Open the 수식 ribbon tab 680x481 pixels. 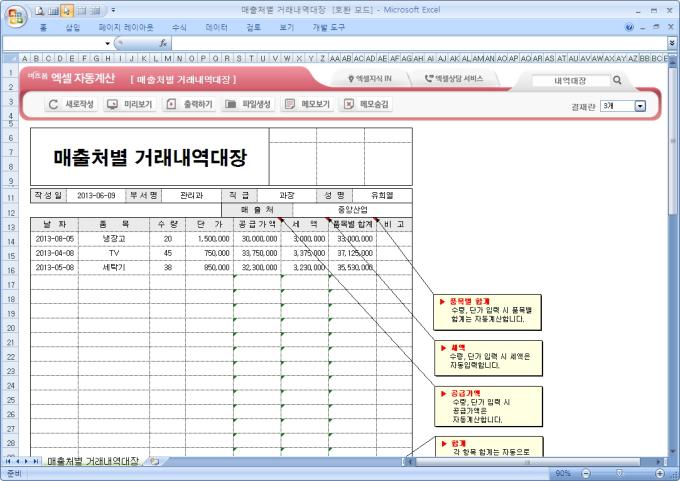coord(179,28)
